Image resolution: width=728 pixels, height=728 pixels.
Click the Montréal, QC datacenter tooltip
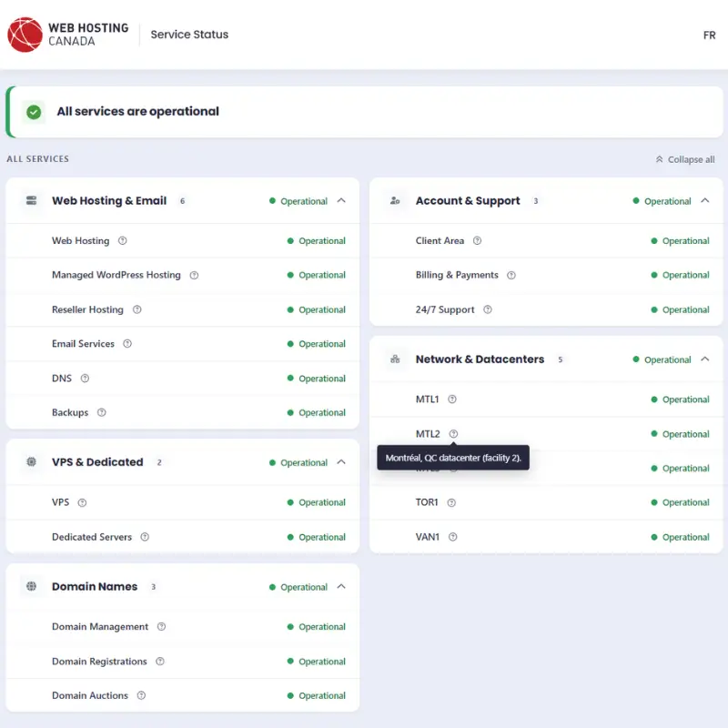point(453,458)
